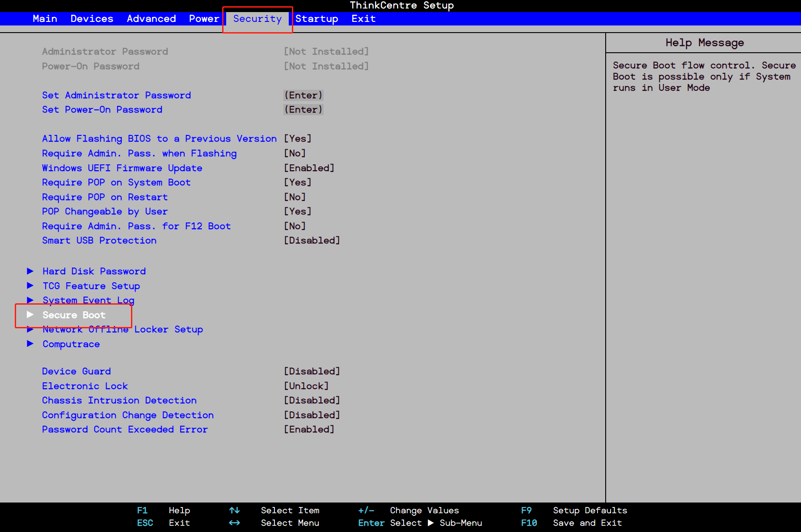Click the arrow beside Network Offline Locker Setup
Viewport: 801px width, 532px height.
[30, 330]
